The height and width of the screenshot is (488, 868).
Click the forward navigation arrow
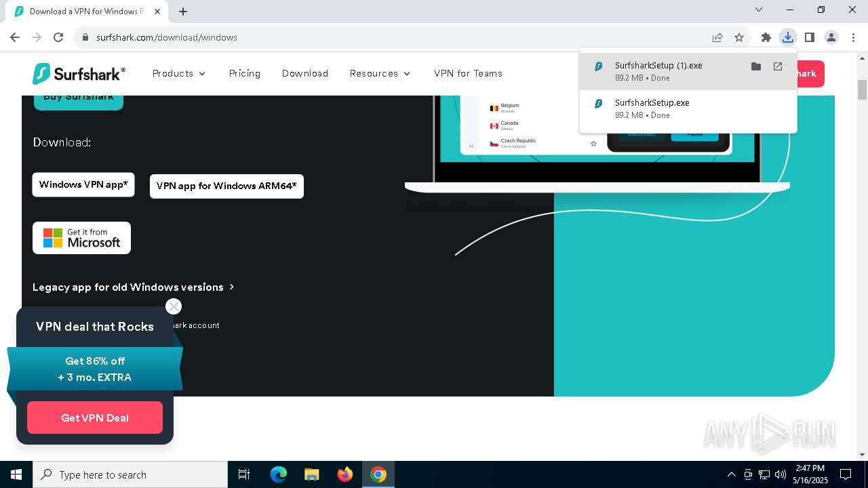tap(37, 37)
